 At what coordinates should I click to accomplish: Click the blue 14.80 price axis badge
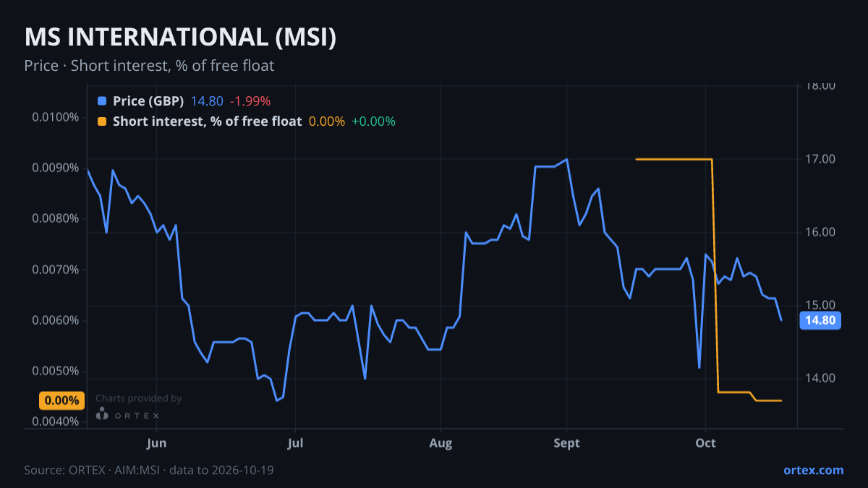(x=820, y=321)
